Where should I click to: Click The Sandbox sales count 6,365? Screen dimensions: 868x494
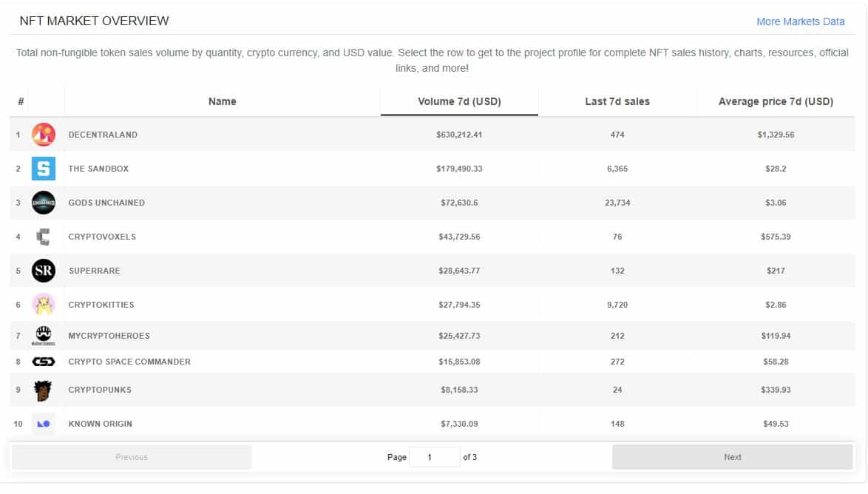617,169
